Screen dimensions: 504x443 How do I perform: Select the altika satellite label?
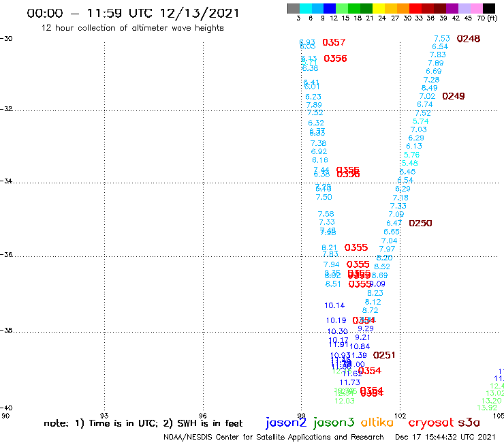tap(377, 422)
